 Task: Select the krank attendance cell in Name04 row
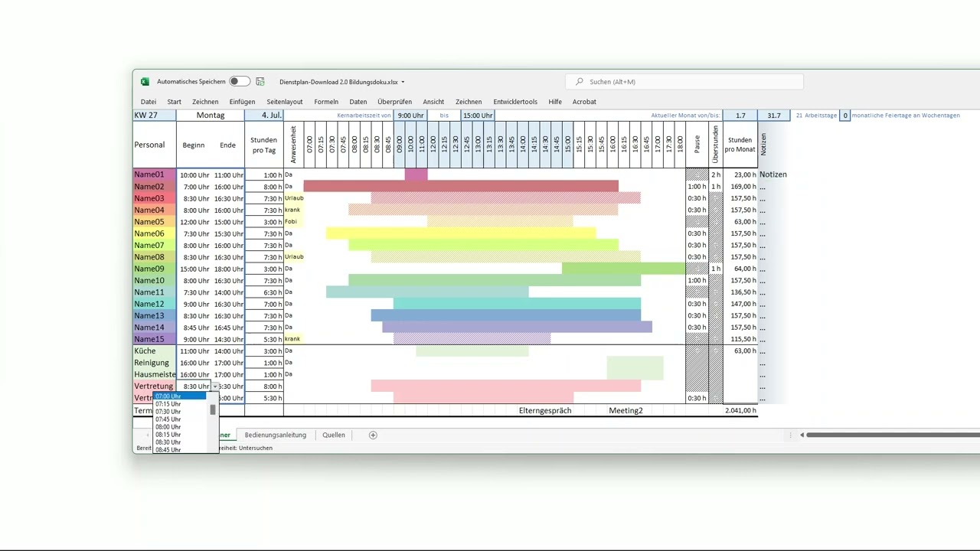tap(294, 210)
